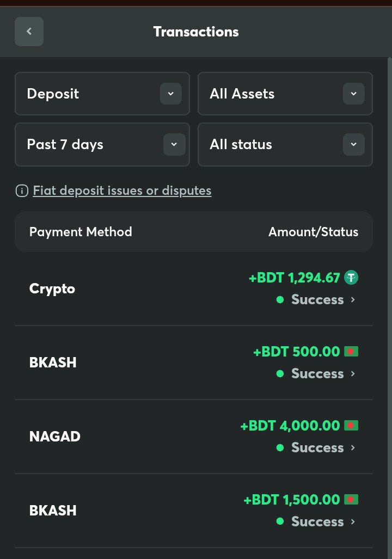Click the Payment Method column header

81,232
